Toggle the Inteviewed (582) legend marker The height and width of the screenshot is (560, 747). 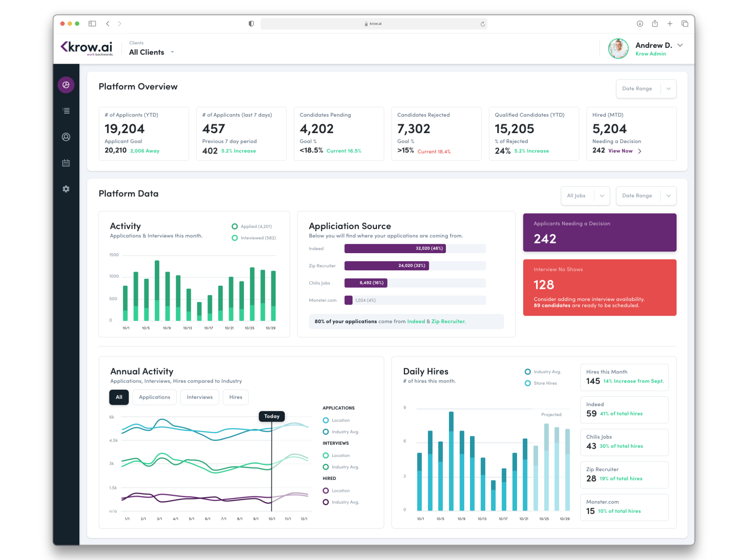(x=235, y=238)
